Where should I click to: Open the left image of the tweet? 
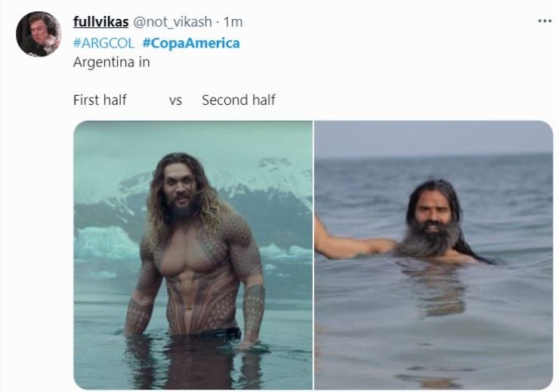(193, 255)
